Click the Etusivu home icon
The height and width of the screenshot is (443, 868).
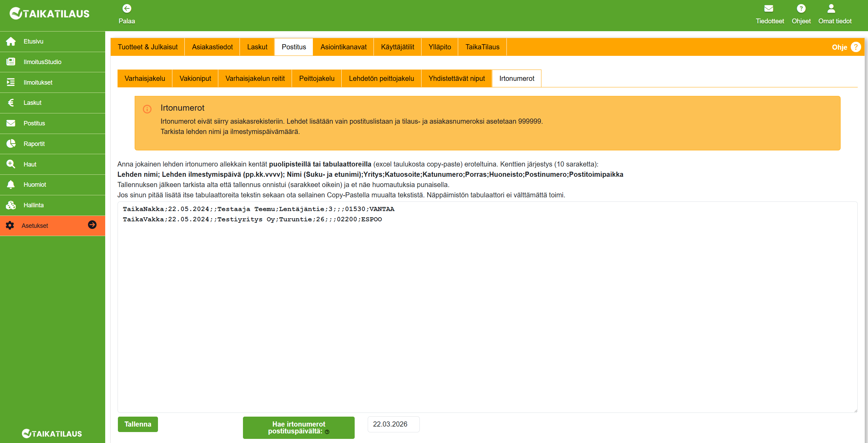tap(11, 41)
